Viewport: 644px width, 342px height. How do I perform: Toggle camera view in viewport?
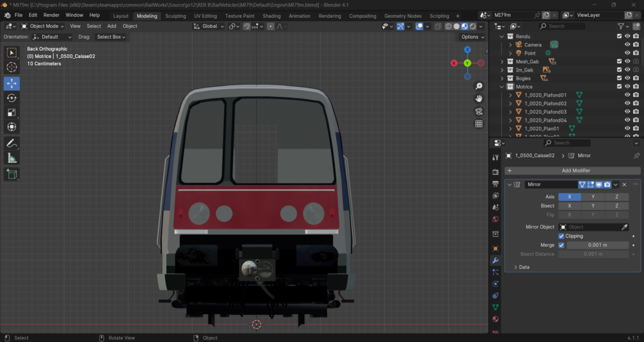[x=479, y=111]
